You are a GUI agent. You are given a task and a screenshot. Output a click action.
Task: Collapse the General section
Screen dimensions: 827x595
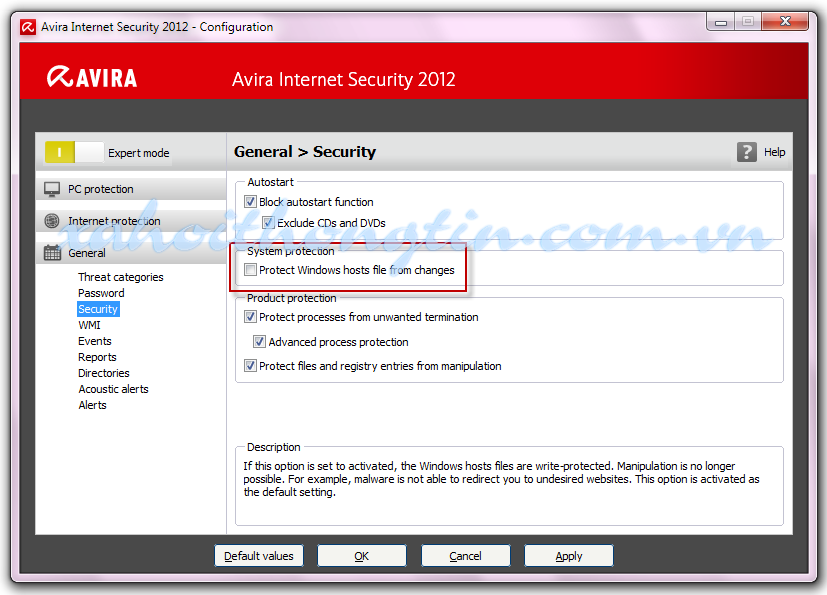pyautogui.click(x=131, y=253)
